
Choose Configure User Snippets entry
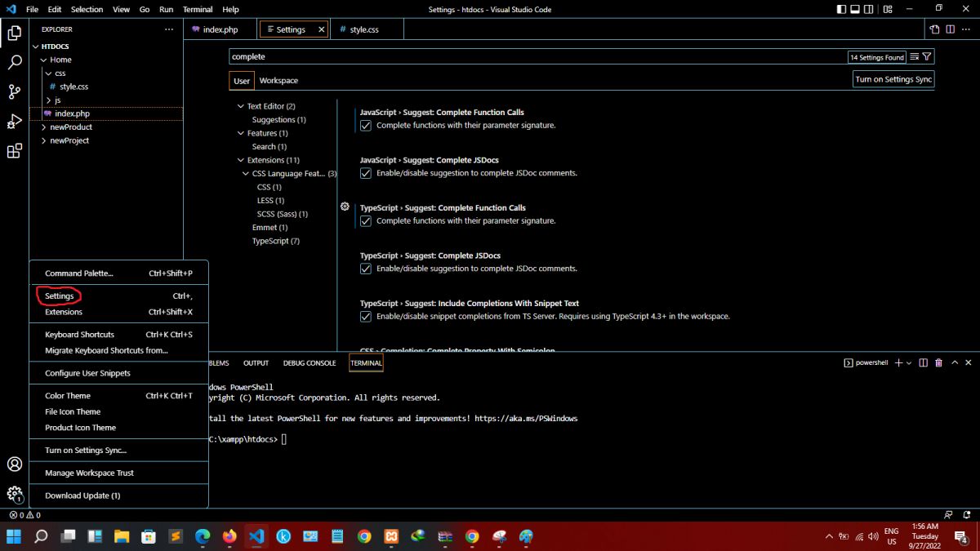118,373
